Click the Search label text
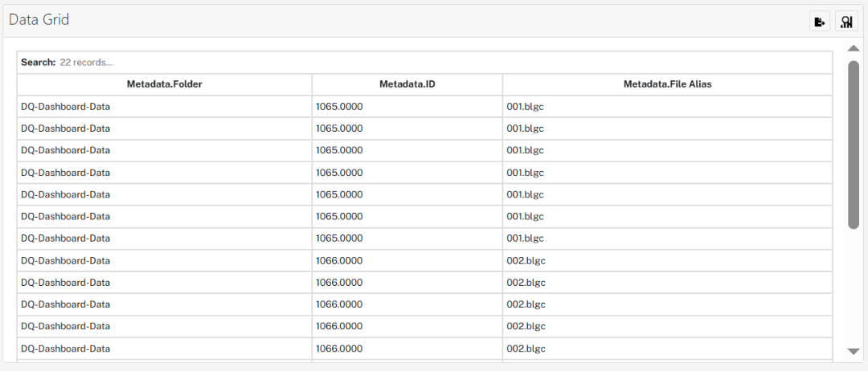This screenshot has width=868, height=371. (x=39, y=63)
